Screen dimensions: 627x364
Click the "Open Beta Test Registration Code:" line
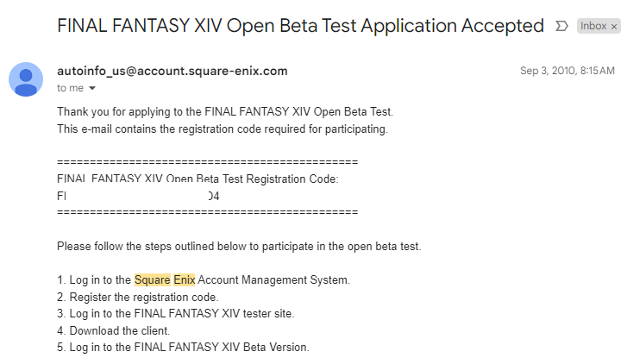(198, 179)
